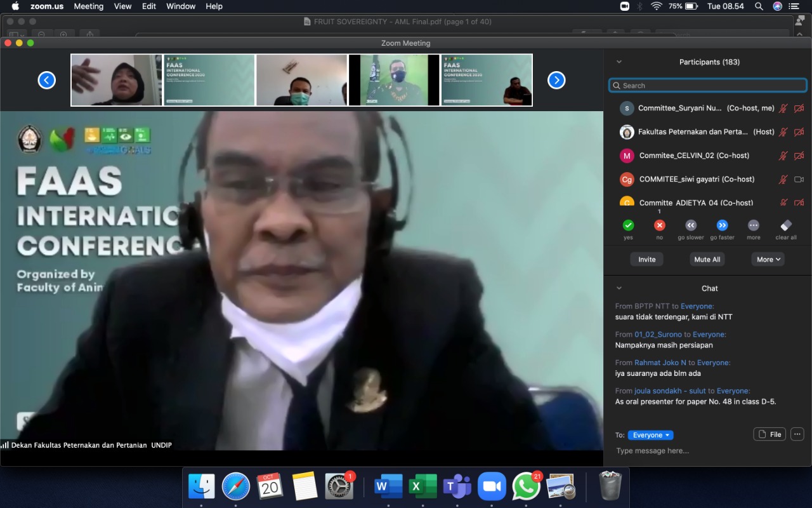Click the 'Mute All' button
812x508 pixels.
pos(707,259)
